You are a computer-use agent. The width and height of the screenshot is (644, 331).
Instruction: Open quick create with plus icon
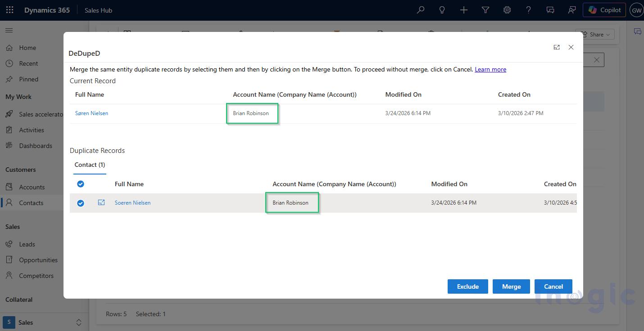tap(463, 9)
